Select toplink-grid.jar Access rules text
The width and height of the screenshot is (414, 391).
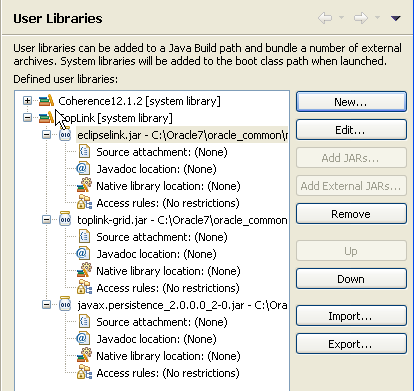click(168, 288)
